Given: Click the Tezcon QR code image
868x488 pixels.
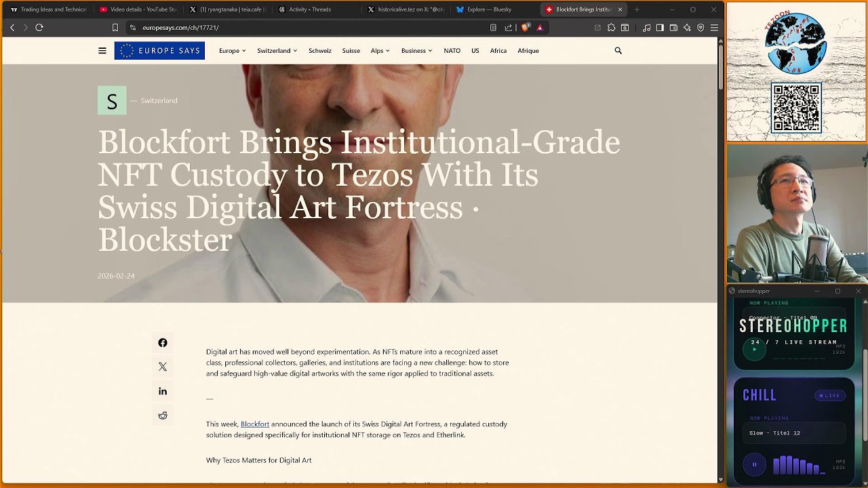Looking at the screenshot, I should tap(797, 108).
